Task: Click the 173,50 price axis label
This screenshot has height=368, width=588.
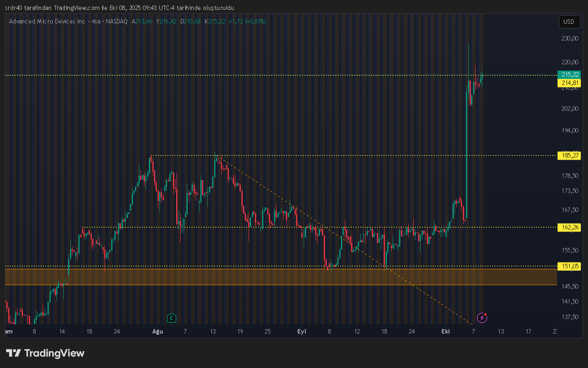Action: [570, 191]
